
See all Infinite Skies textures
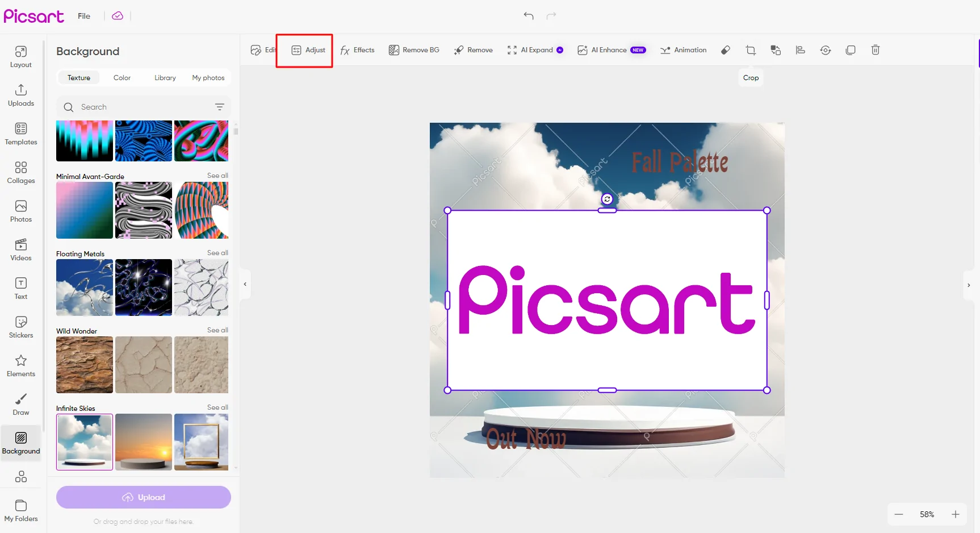(217, 407)
